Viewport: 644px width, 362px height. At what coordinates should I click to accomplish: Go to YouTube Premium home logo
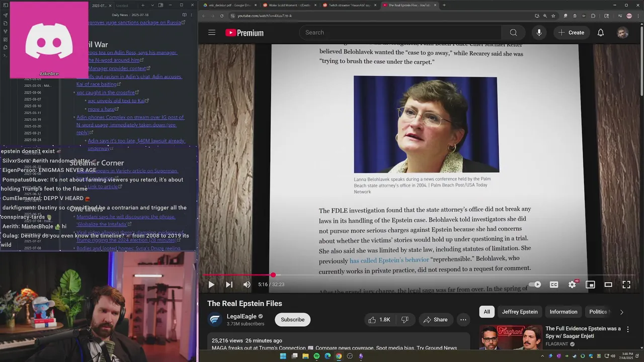tap(245, 33)
